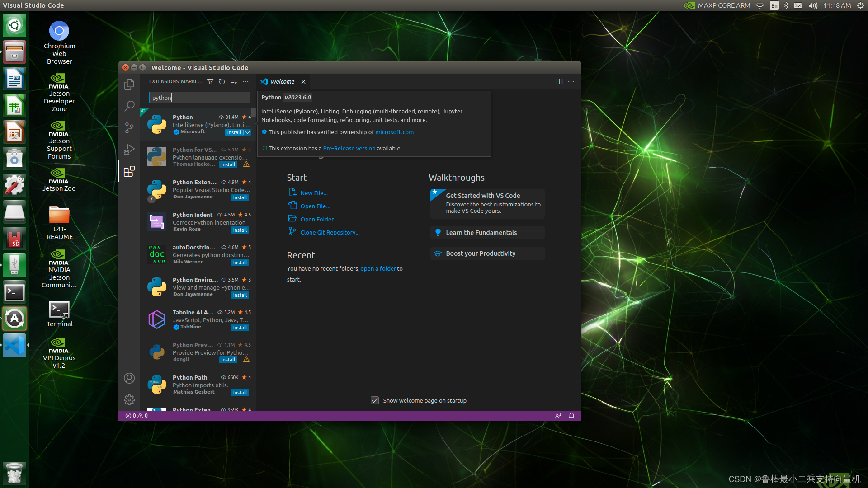The height and width of the screenshot is (488, 868).
Task: Open Run and Debug view
Action: pyautogui.click(x=129, y=150)
